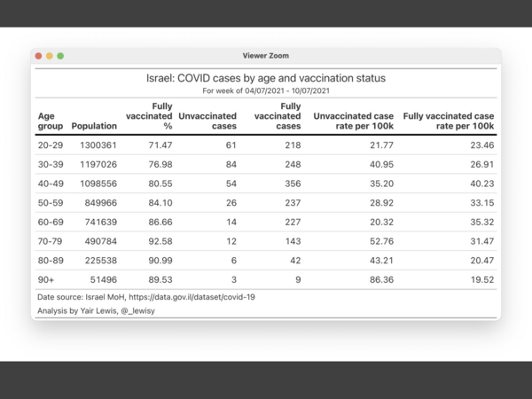This screenshot has width=532, height=399.
Task: Click the 'Population' column header
Action: [x=94, y=126]
